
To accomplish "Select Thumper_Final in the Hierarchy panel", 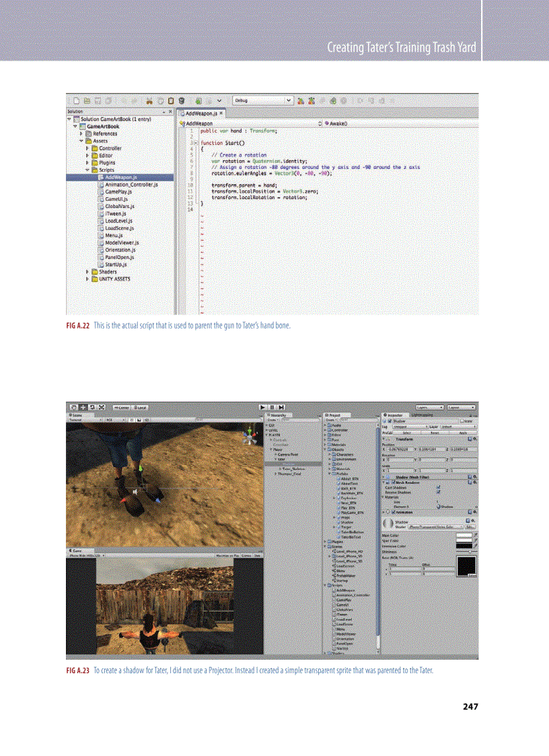I will [289, 474].
